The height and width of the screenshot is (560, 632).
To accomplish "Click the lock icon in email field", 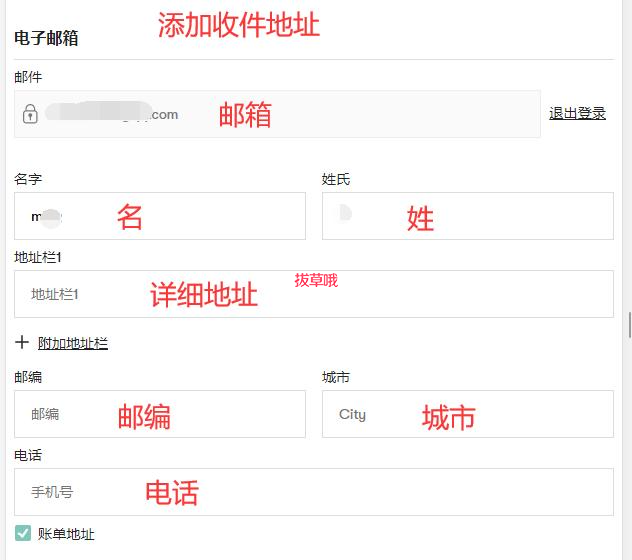I will (30, 114).
